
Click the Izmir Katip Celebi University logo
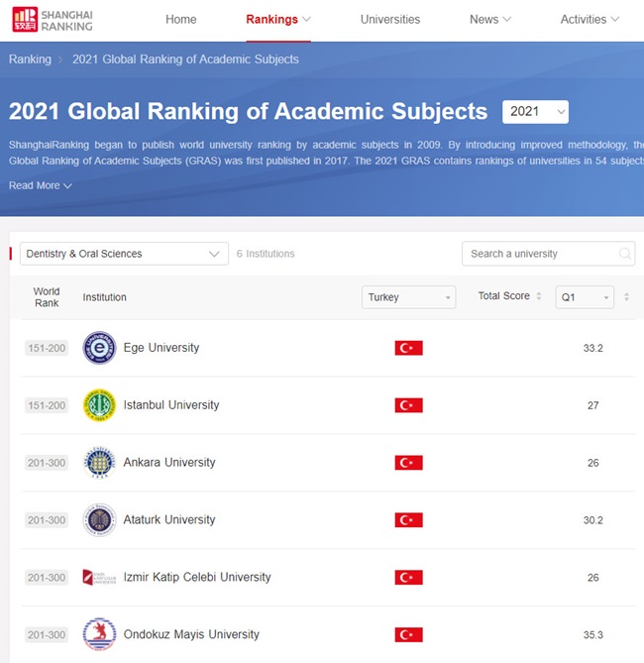99,577
